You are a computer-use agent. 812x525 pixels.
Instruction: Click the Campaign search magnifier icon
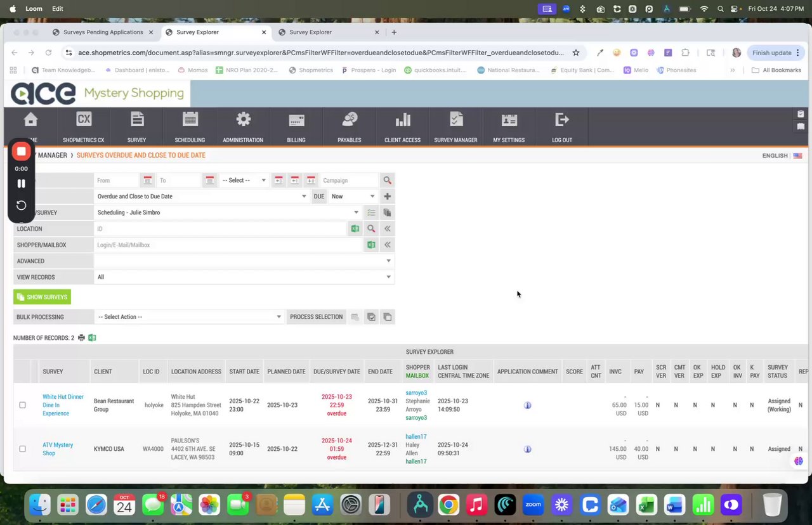387,181
